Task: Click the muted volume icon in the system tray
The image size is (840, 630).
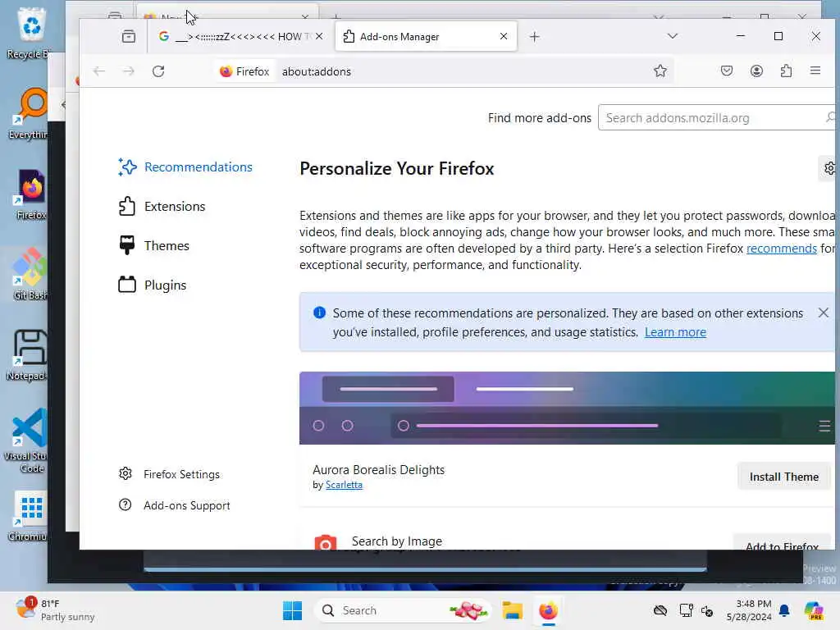Action: pos(707,610)
